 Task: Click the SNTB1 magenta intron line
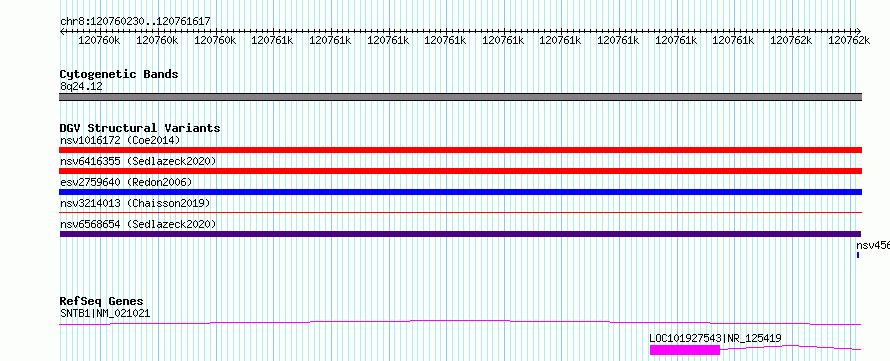coord(460,322)
